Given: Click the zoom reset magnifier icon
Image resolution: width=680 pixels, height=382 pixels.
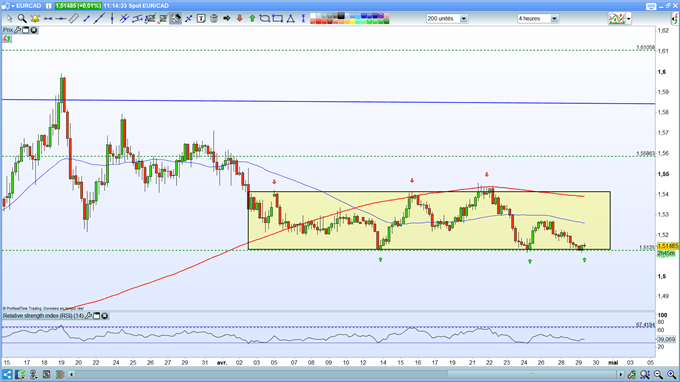Looking at the screenshot, I should 645,374.
